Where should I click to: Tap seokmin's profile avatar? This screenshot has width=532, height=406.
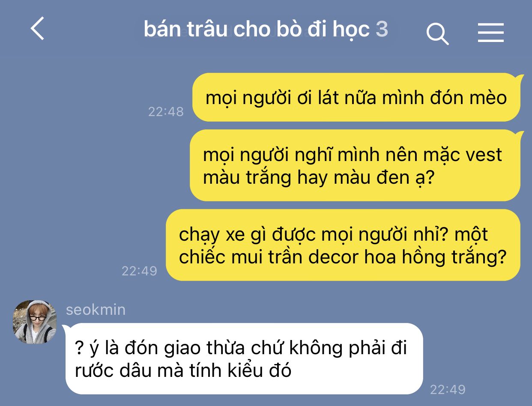point(35,322)
